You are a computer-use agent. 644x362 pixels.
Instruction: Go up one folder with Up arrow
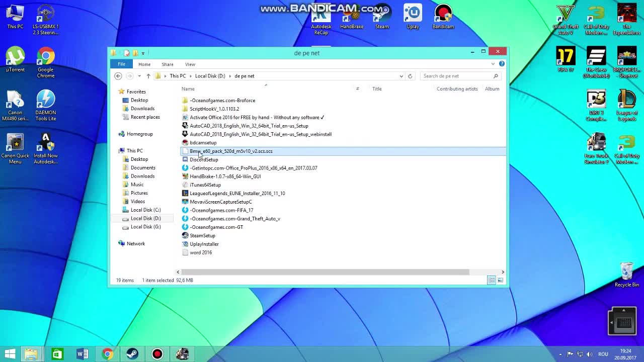[148, 76]
